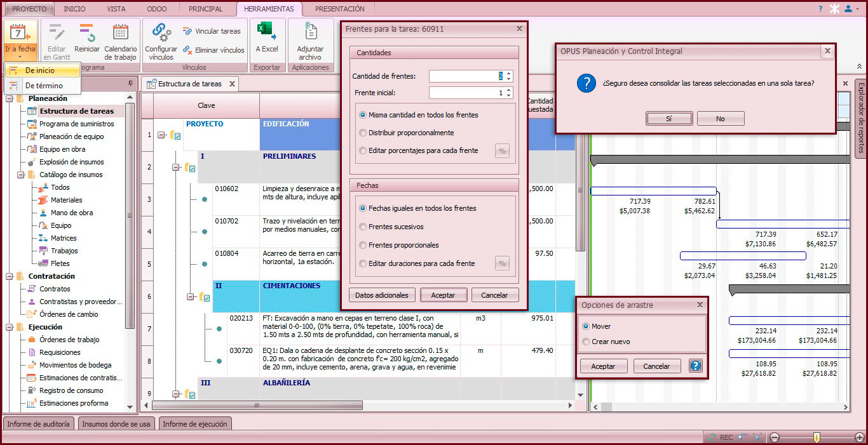Screen dimensions: 868x445
Task: Select Frentes proporcionales option
Action: click(x=399, y=245)
